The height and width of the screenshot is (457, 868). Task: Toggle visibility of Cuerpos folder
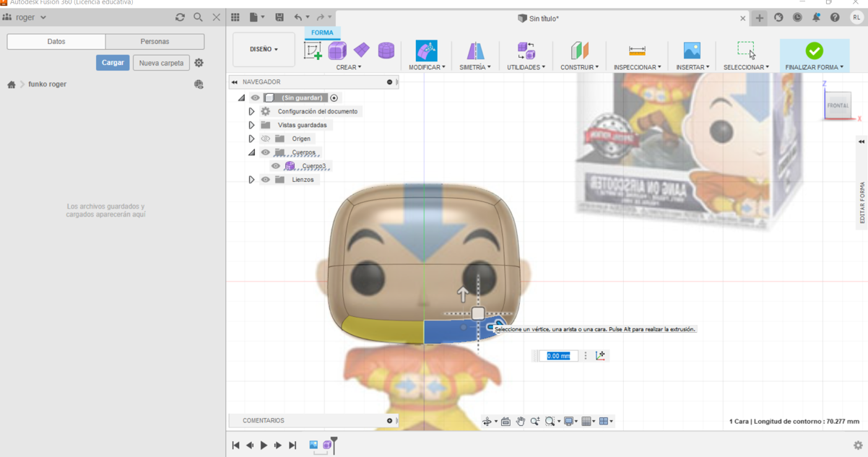(266, 152)
